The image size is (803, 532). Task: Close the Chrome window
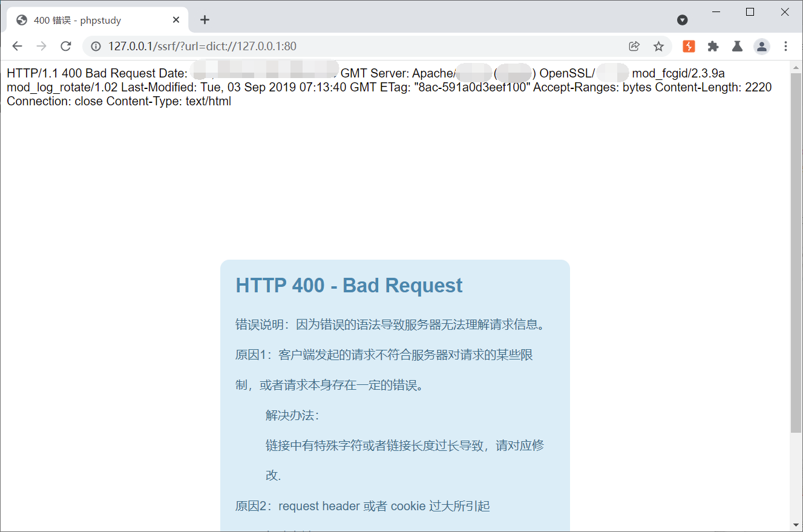(x=785, y=12)
